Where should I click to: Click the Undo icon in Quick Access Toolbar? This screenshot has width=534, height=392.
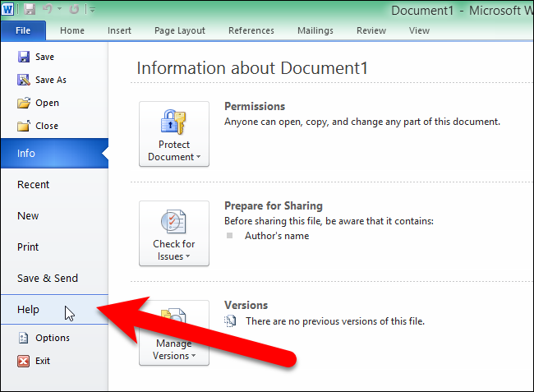tap(47, 10)
